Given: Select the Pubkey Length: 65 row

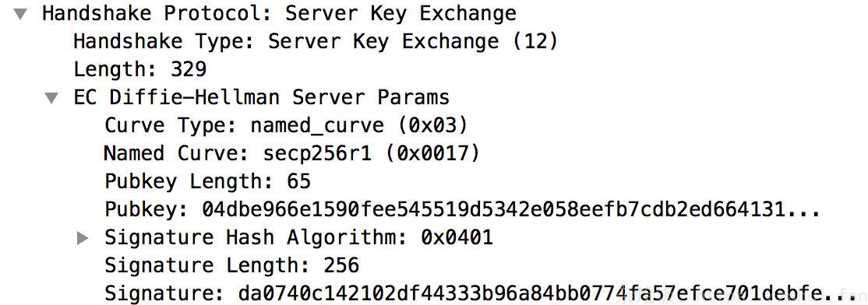Looking at the screenshot, I should click(x=207, y=181).
